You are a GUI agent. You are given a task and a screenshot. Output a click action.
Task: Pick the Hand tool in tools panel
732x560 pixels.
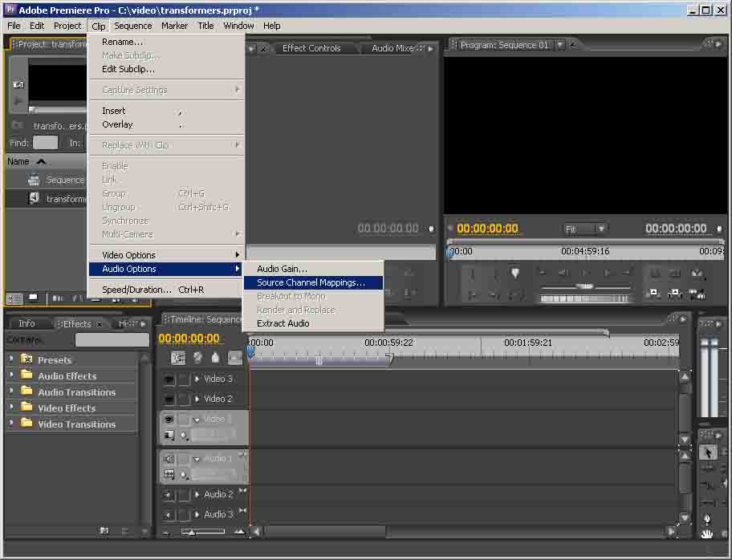coord(707,534)
